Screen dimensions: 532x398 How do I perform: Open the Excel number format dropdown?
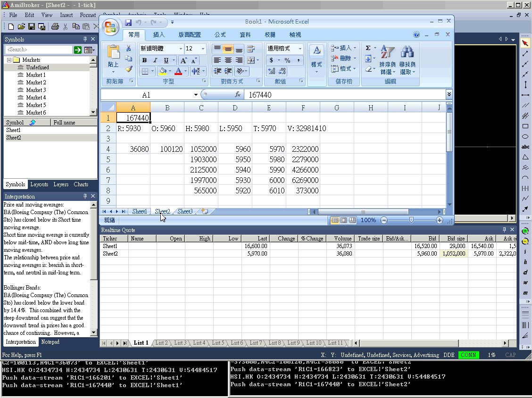point(300,49)
